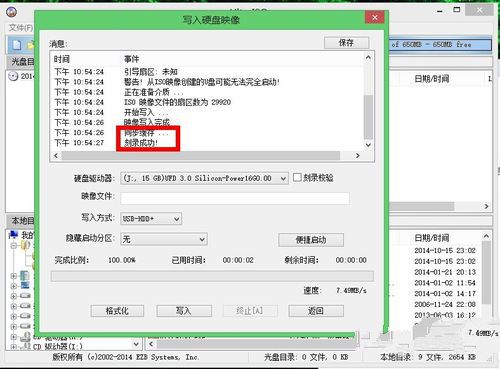Click the 返回 return button
500x369 pixels.
(x=316, y=311)
